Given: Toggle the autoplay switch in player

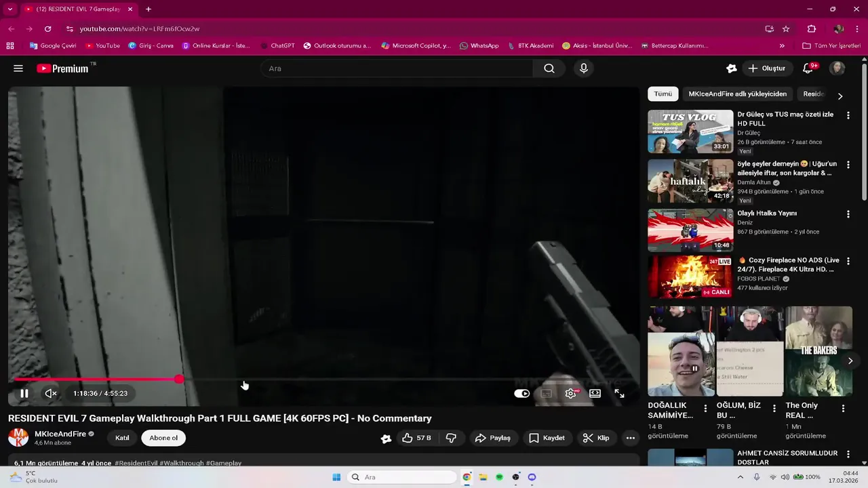Looking at the screenshot, I should [521, 393].
